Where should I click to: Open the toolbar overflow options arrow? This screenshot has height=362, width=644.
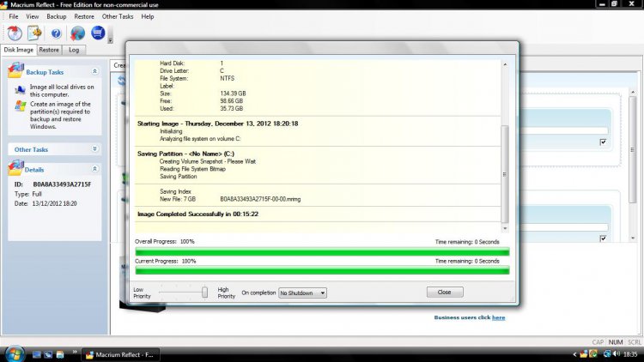tap(110, 40)
